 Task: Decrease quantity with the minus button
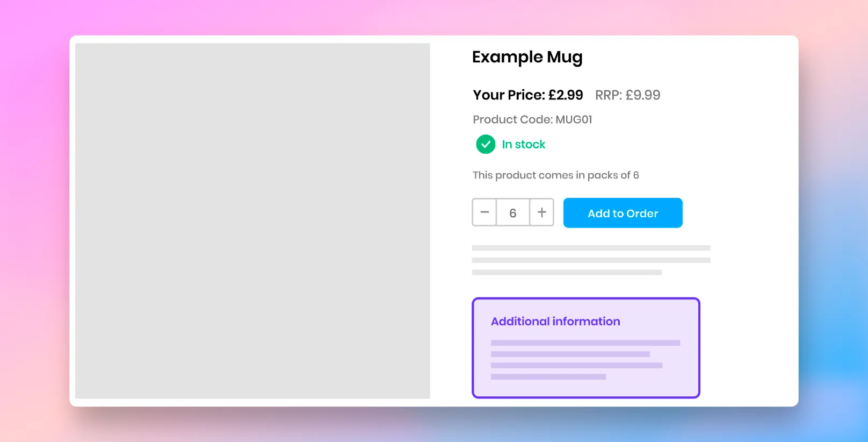(484, 212)
